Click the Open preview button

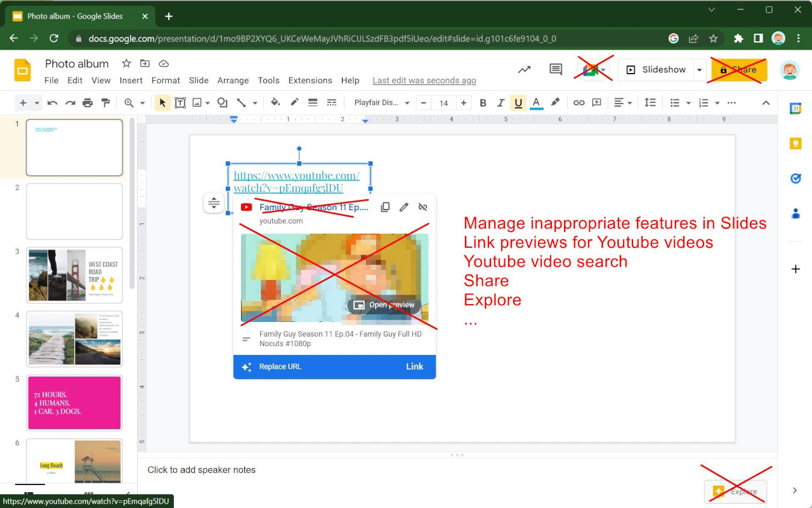coord(384,305)
